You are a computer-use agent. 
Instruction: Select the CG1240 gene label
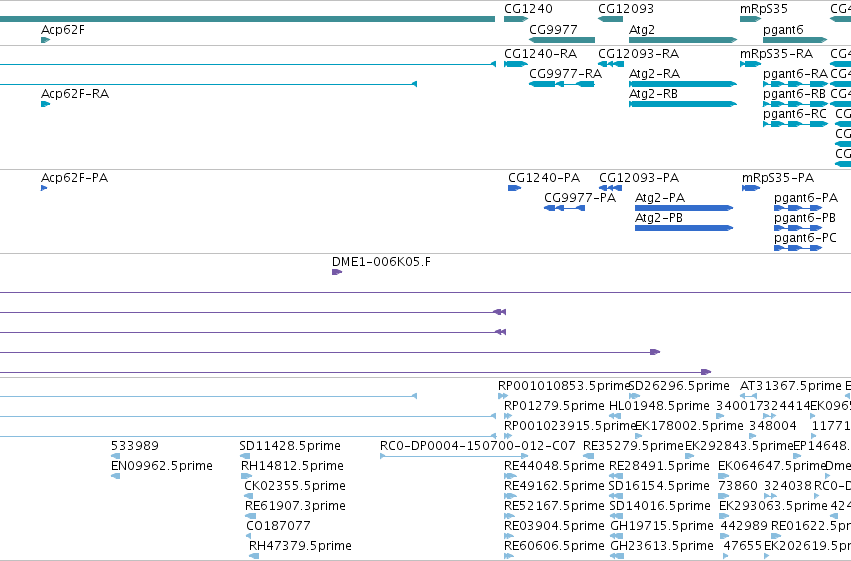tap(528, 9)
